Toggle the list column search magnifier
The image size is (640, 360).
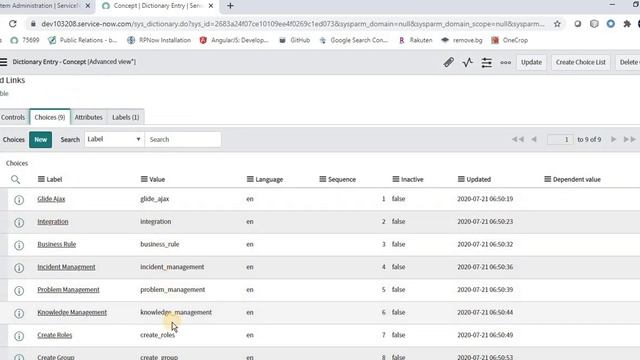pyautogui.click(x=16, y=180)
